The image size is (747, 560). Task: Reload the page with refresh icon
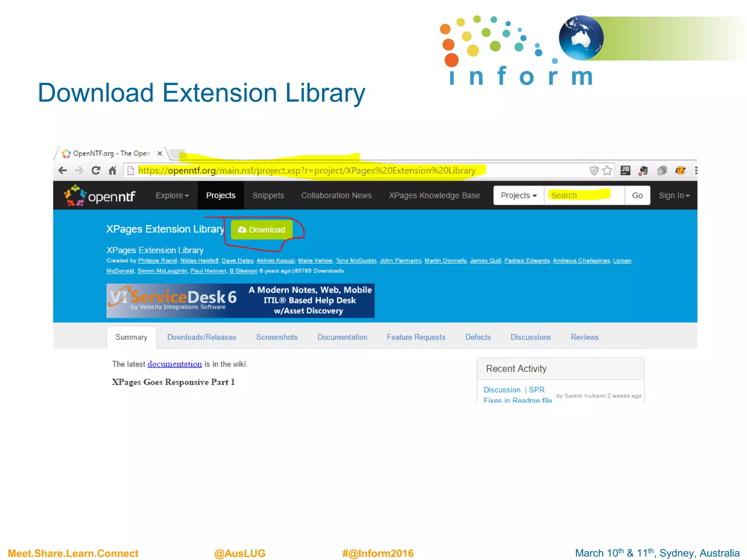(x=96, y=170)
